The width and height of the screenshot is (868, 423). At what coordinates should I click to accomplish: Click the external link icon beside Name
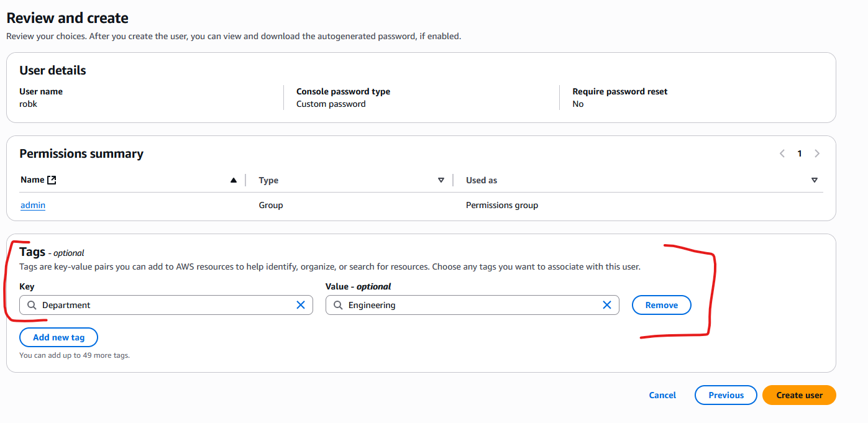coord(52,180)
